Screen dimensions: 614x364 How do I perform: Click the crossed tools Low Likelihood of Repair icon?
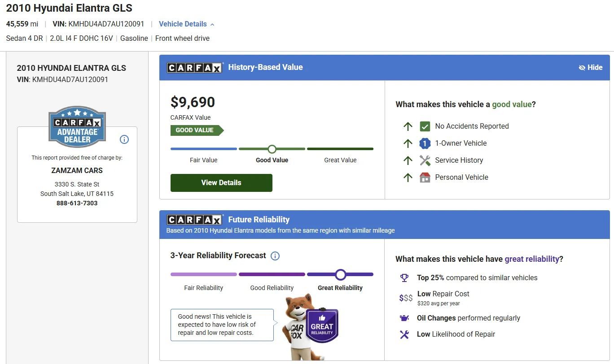click(x=404, y=334)
